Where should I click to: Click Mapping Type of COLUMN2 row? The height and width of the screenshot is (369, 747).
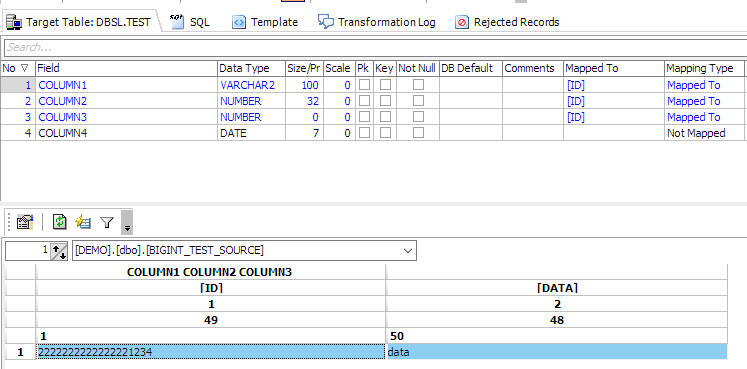[x=704, y=101]
